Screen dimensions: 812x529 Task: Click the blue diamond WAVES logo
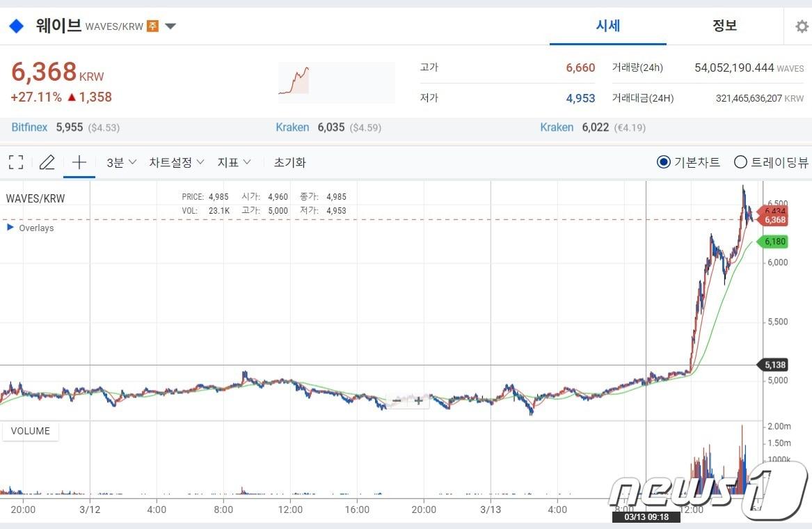(x=15, y=25)
